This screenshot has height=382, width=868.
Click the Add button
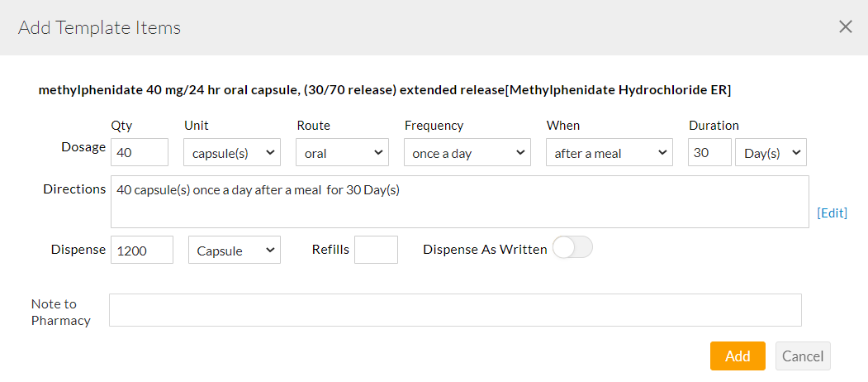[738, 356]
